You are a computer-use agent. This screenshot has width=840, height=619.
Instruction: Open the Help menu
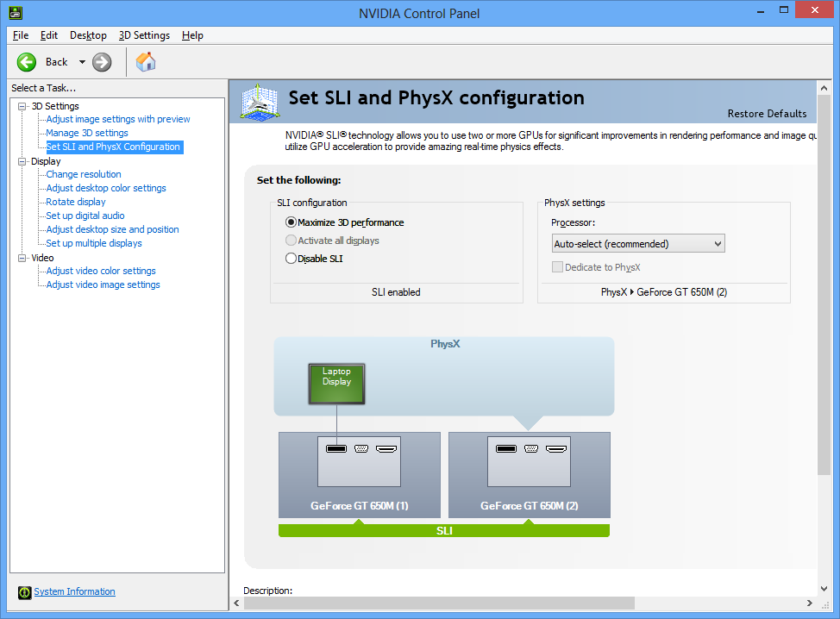pos(192,35)
